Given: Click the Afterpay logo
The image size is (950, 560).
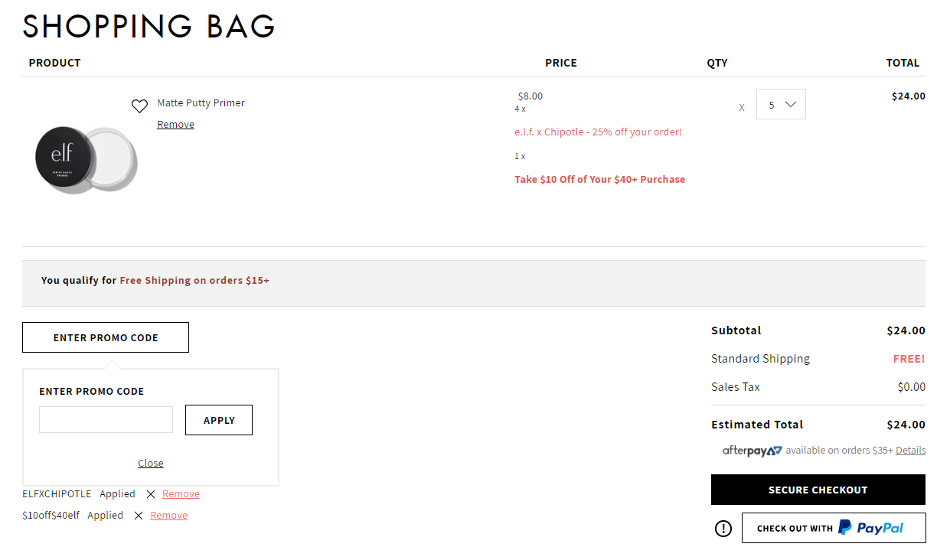Looking at the screenshot, I should click(x=752, y=451).
